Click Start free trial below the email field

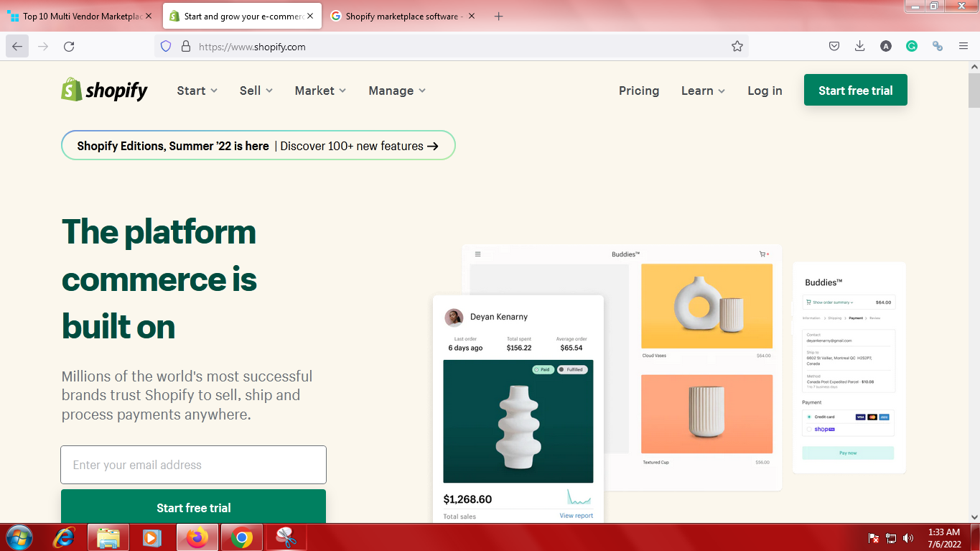tap(193, 507)
